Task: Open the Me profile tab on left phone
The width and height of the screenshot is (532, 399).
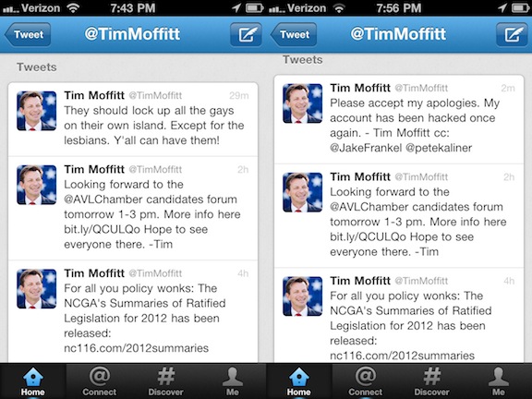Action: click(x=233, y=381)
